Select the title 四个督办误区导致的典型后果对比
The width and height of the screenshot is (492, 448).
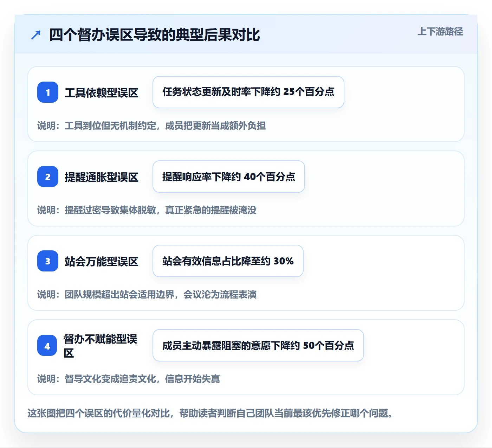pyautogui.click(x=154, y=35)
